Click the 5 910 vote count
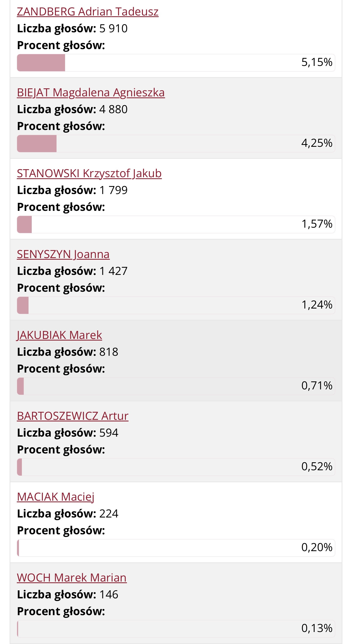This screenshot has height=644, width=352. click(x=113, y=29)
